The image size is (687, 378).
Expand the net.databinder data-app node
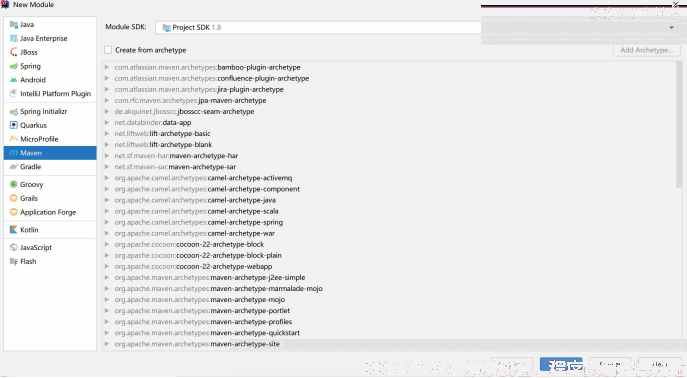click(106, 122)
